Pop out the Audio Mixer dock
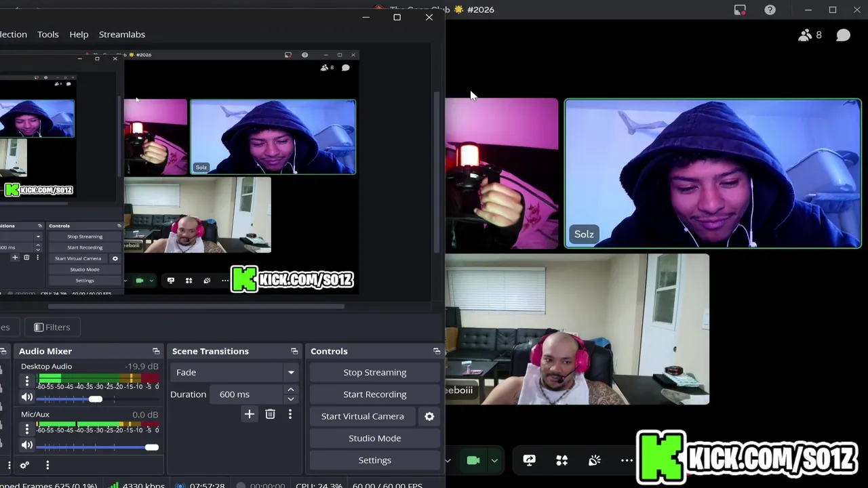Screen dimensions: 868x488 pyautogui.click(x=156, y=351)
